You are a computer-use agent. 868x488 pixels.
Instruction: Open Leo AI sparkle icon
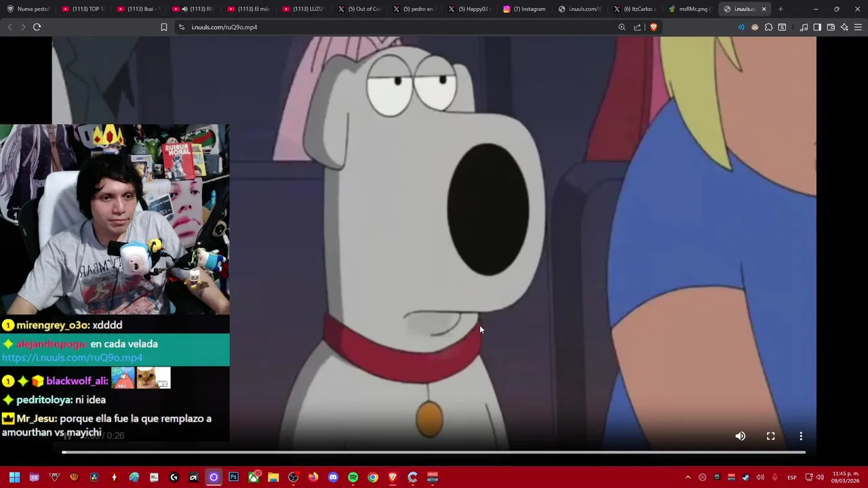coord(844,27)
